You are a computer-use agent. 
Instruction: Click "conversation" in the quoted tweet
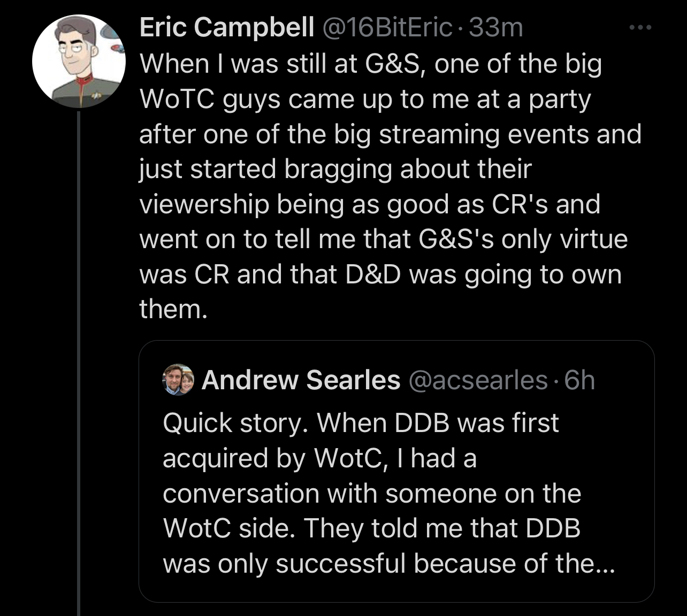(241, 494)
